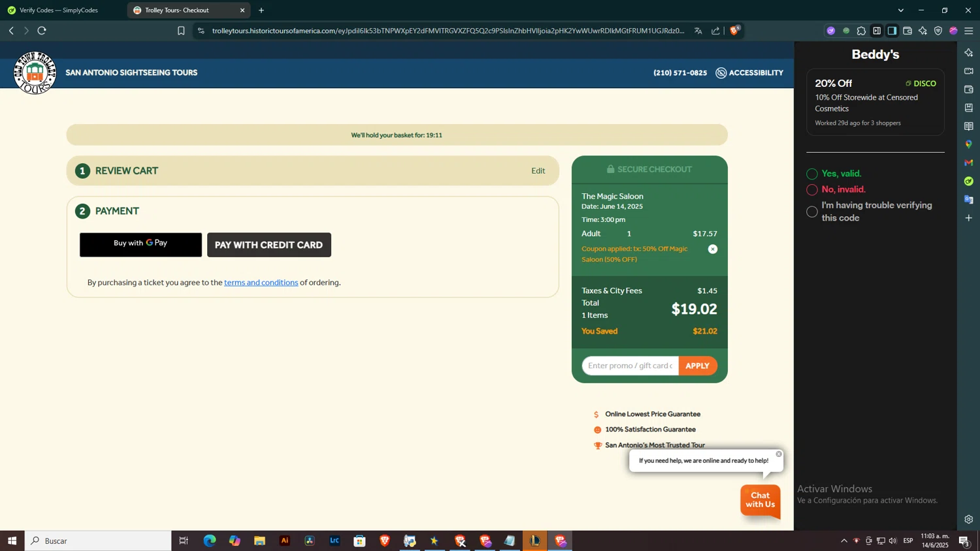
Task: Open the sidebar bookmarks icon
Action: click(x=968, y=108)
